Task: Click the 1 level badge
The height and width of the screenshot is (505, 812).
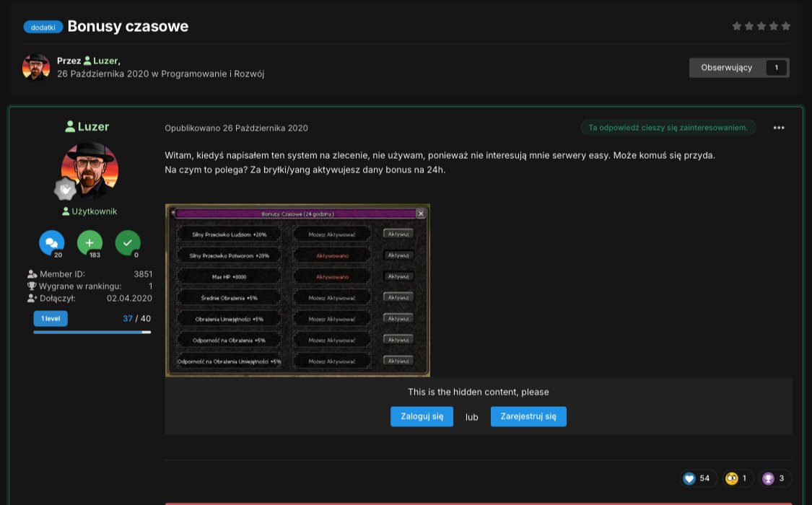Action: [x=51, y=319]
